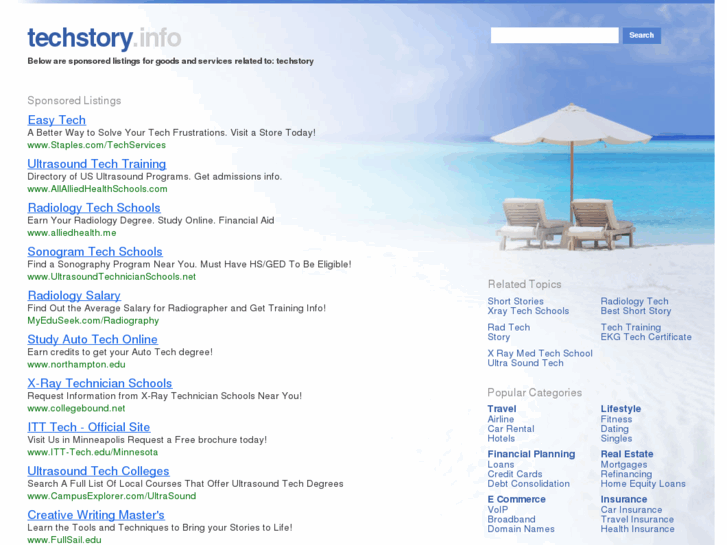The image size is (727, 545).
Task: Open Sonogram Tech Schools listing
Action: coord(95,252)
